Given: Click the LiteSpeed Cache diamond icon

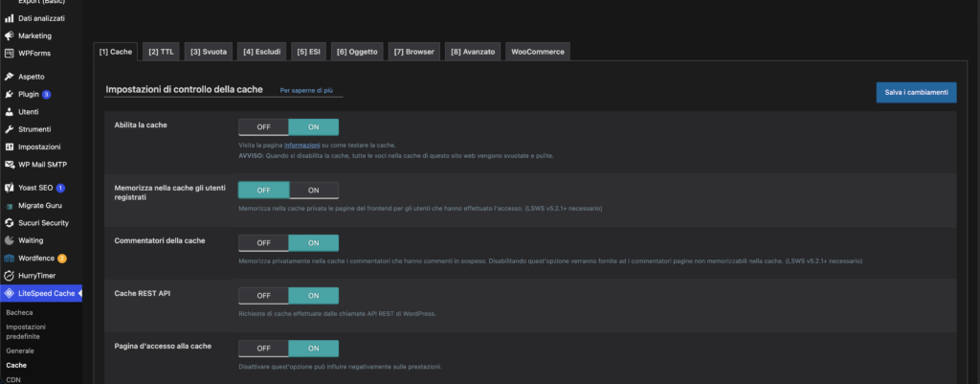Looking at the screenshot, I should pyautogui.click(x=9, y=293).
